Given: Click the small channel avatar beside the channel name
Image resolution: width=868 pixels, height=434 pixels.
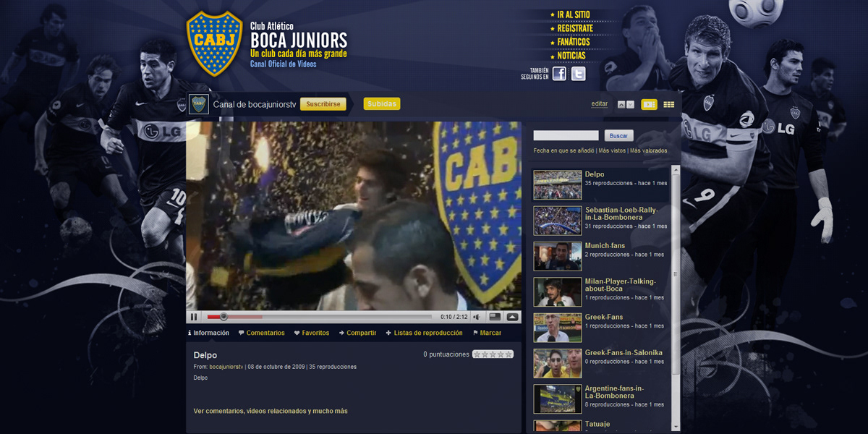Looking at the screenshot, I should coord(198,104).
